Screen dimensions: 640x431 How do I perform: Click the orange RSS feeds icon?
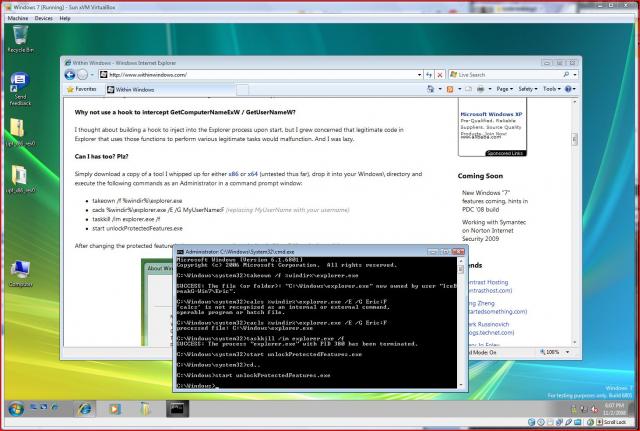[450, 89]
